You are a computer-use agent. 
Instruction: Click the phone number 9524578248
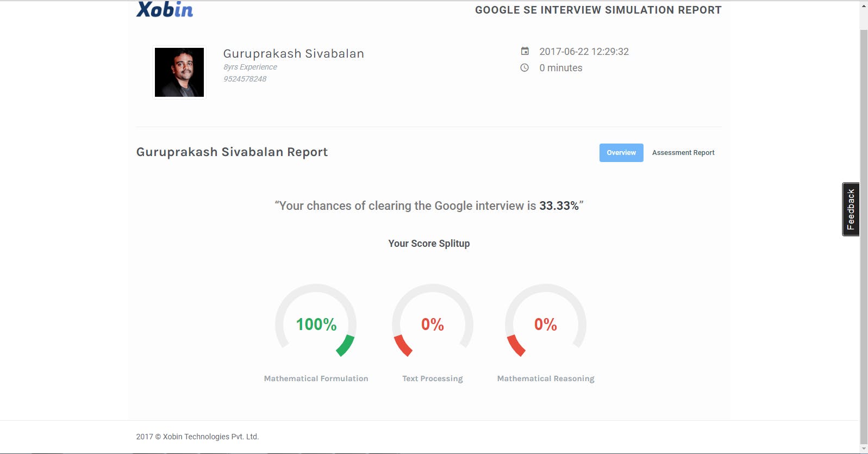(245, 79)
